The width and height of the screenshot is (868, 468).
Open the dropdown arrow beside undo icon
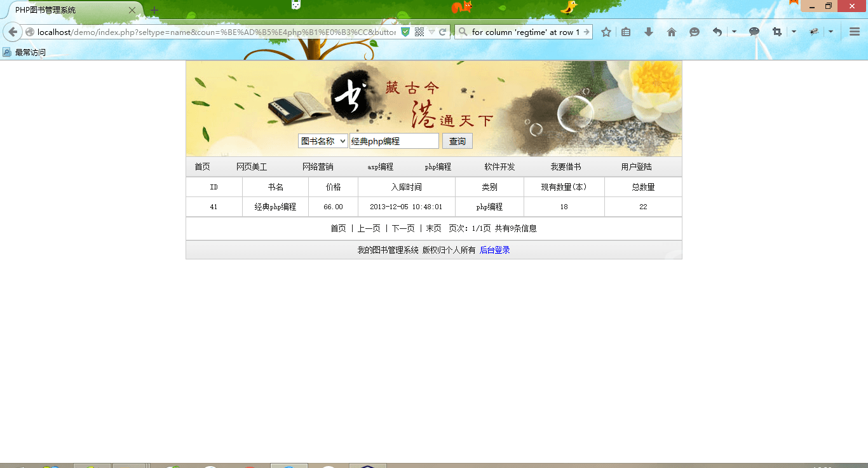point(734,32)
